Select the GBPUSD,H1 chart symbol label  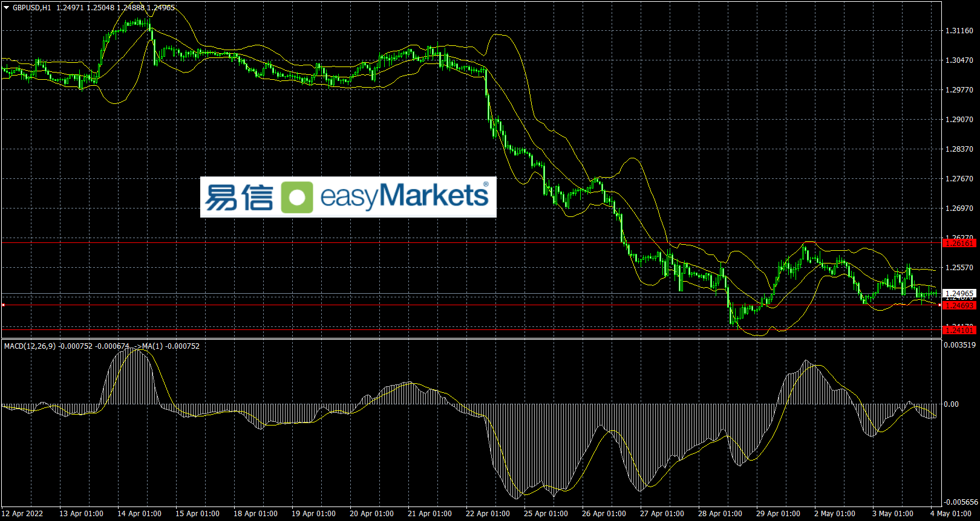31,8
